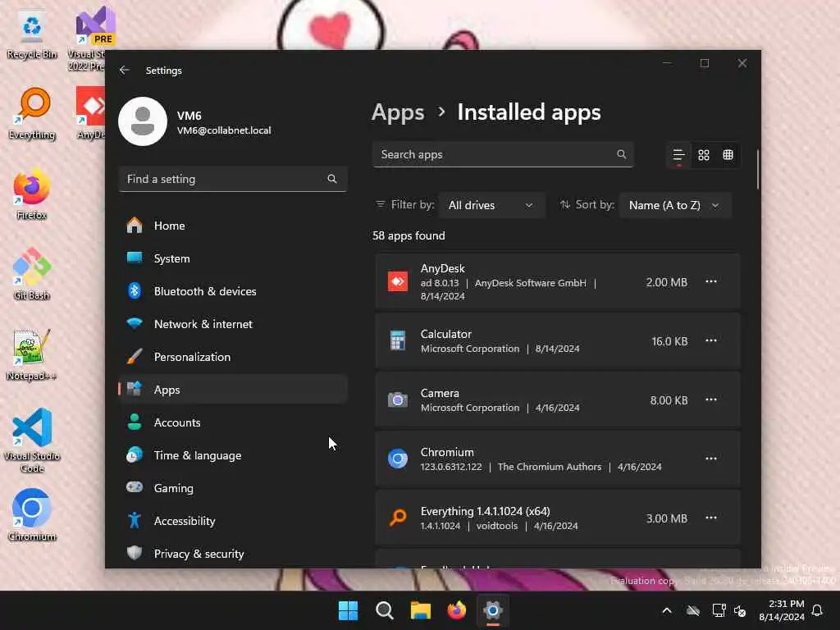Click the Calculator app icon in list
Viewport: 840px width, 630px height.
click(398, 340)
